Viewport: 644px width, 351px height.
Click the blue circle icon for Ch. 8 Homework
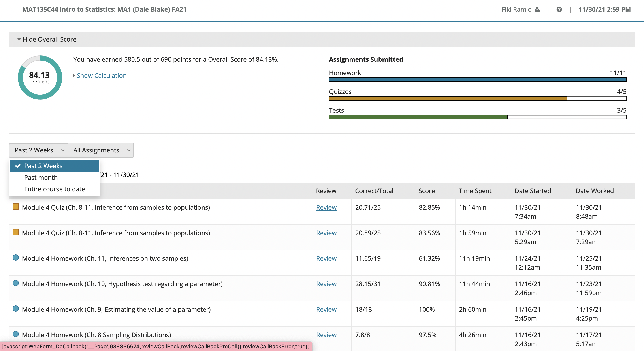tap(16, 334)
